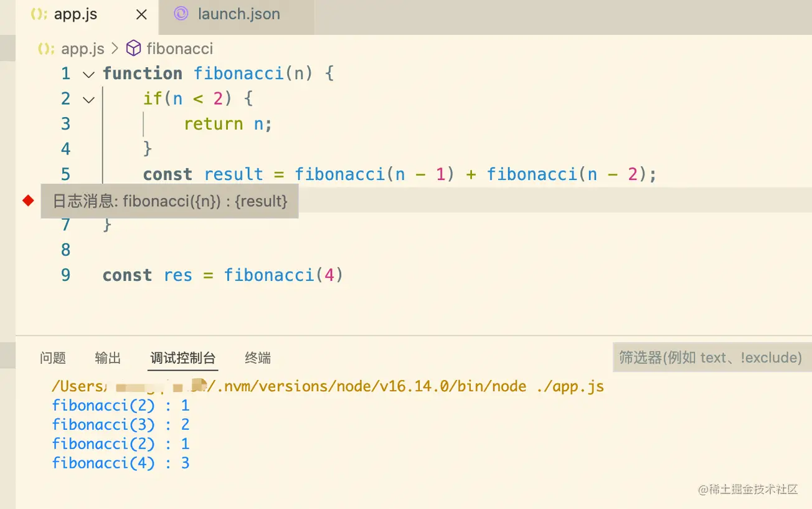Select the app.js editor tab
The width and height of the screenshot is (812, 509).
click(75, 14)
